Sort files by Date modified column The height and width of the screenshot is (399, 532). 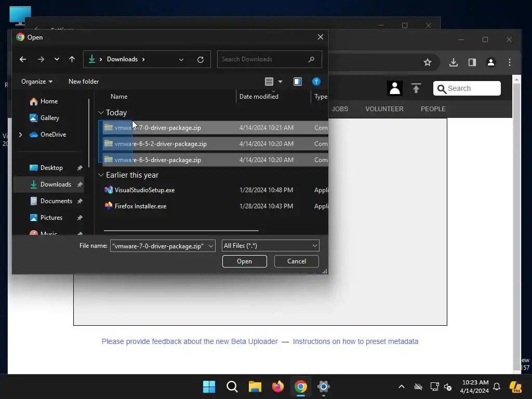(259, 97)
